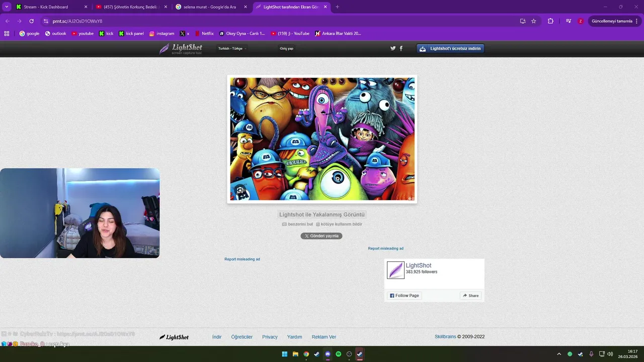
Task: Open File Explorer from taskbar
Action: coord(295,354)
